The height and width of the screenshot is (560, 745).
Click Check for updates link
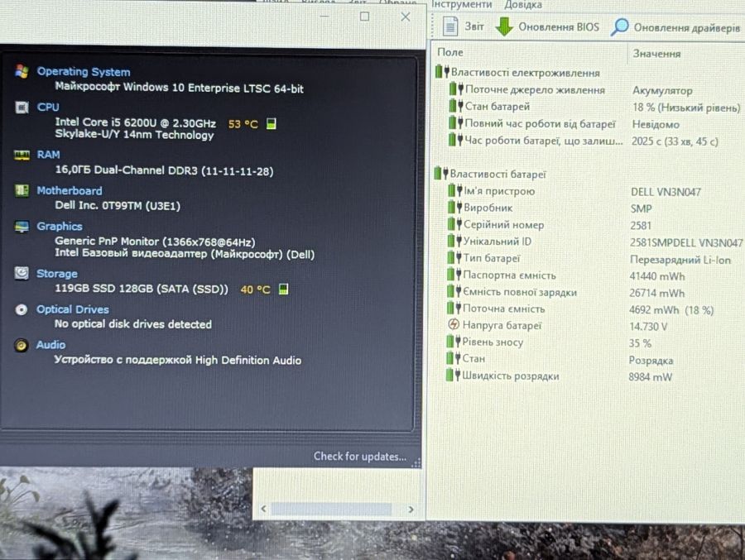(360, 457)
